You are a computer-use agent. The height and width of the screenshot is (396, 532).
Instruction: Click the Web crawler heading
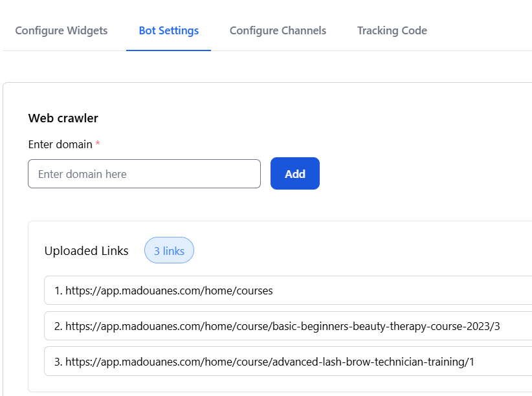click(x=63, y=118)
